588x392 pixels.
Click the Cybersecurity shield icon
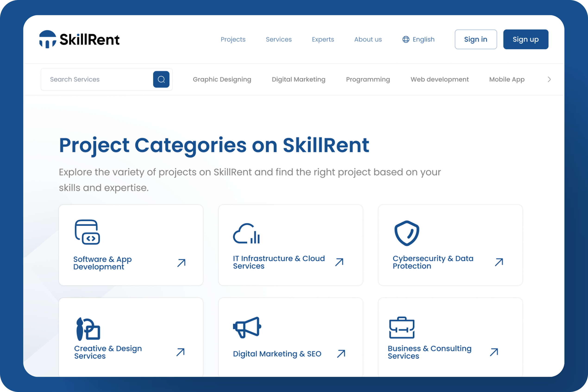tap(407, 233)
